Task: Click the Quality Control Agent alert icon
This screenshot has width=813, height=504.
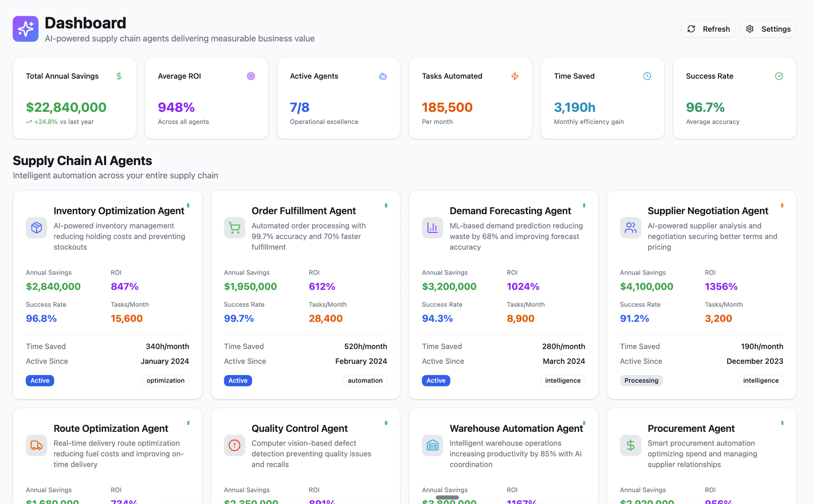Action: point(235,445)
